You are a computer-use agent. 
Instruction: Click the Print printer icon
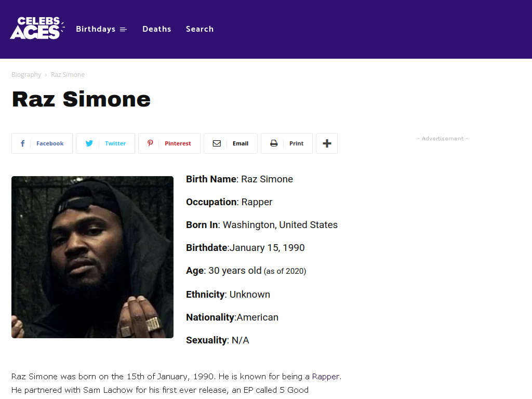point(274,143)
